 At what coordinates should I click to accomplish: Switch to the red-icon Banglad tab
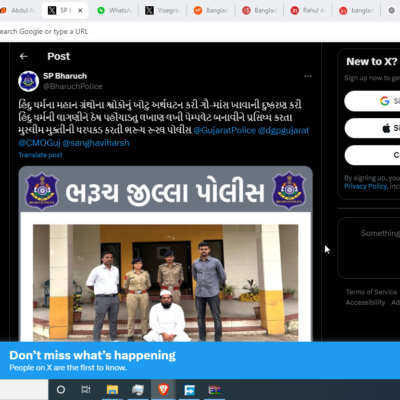point(259,11)
